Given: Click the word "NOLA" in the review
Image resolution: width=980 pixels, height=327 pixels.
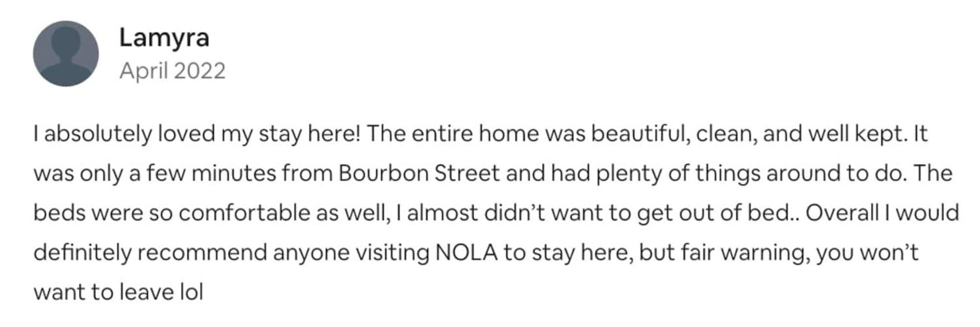Looking at the screenshot, I should tap(466, 253).
